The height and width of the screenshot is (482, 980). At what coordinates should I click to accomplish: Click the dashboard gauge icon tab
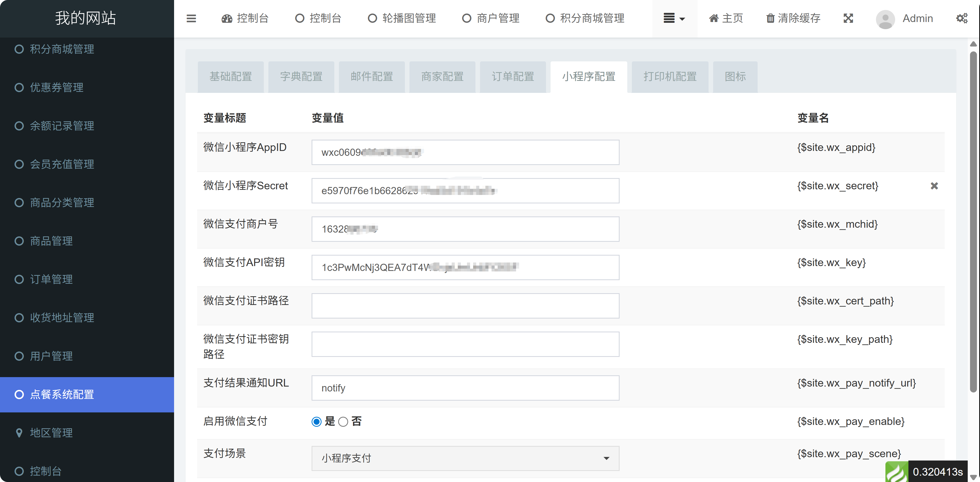point(227,18)
